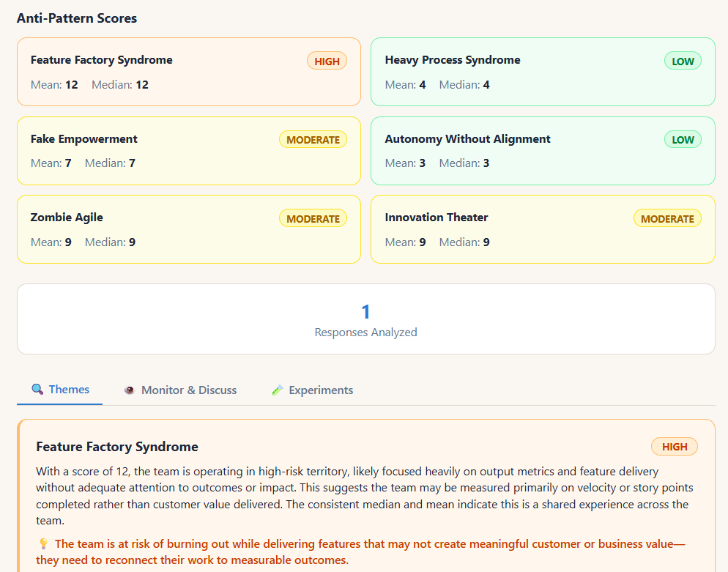Select the Feature Factory Syndrome score card

189,72
